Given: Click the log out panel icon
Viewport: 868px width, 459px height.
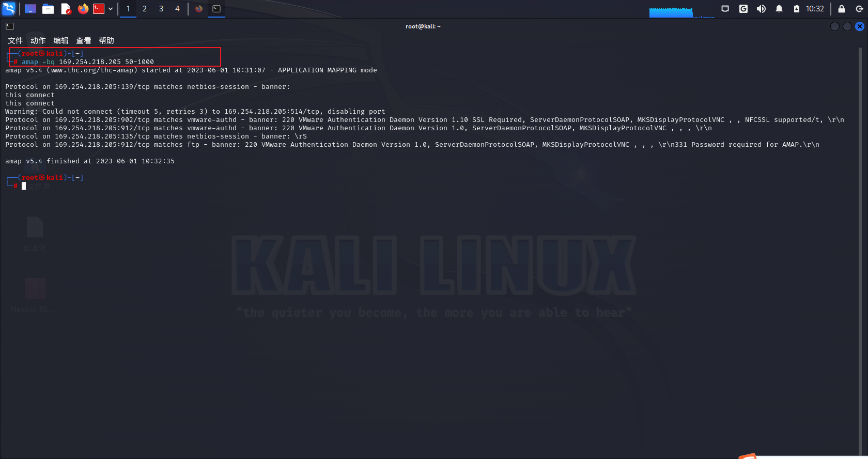Looking at the screenshot, I should (x=859, y=9).
